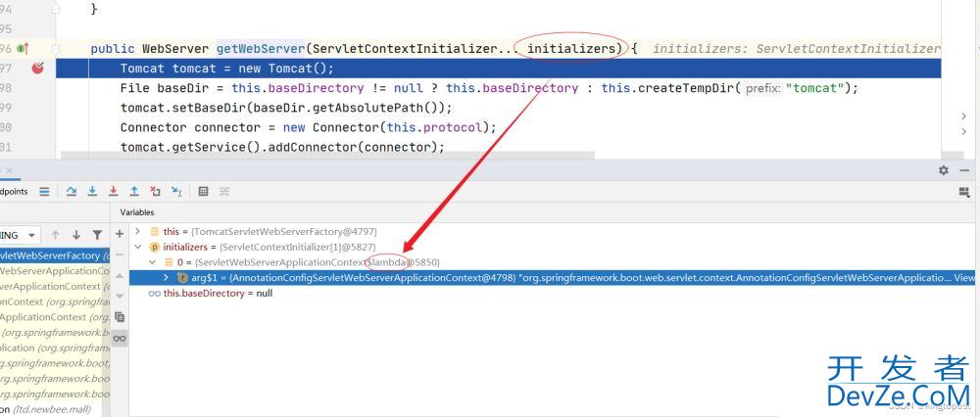The image size is (980, 417).
Task: Collapse the '0' array element node
Action: point(152,262)
